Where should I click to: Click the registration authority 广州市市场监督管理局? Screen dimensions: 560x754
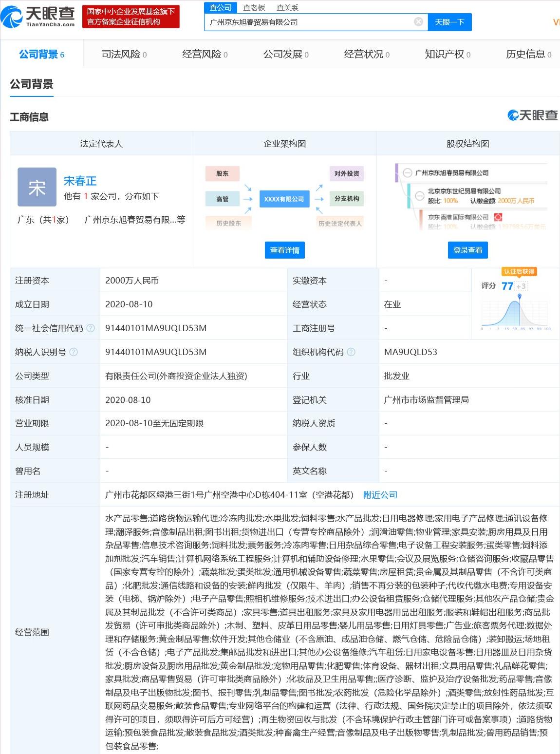(427, 400)
